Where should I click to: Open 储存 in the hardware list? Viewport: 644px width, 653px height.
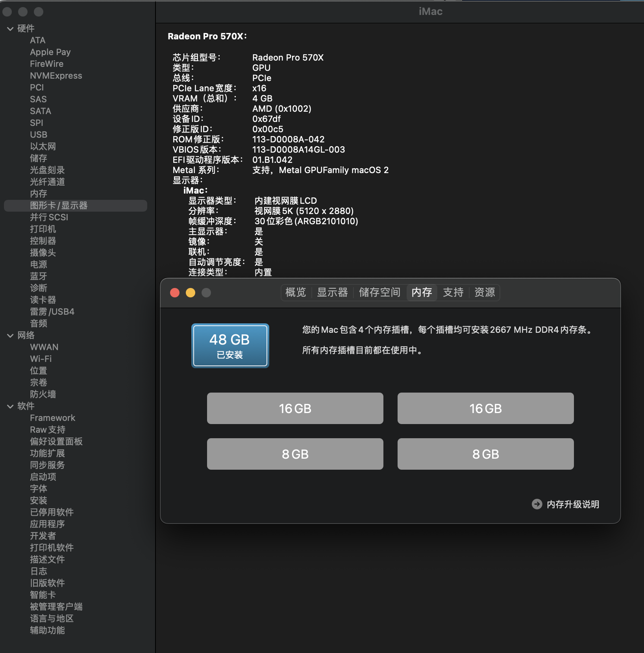click(x=39, y=158)
